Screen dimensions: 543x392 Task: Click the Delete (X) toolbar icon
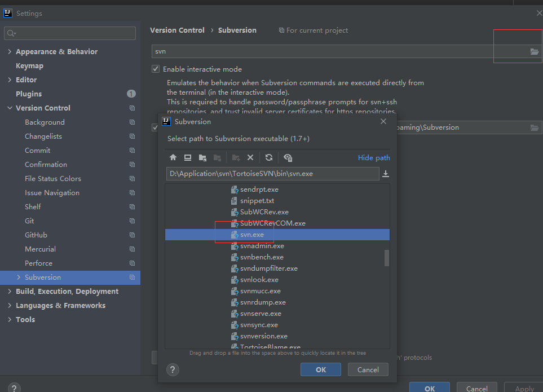click(250, 157)
